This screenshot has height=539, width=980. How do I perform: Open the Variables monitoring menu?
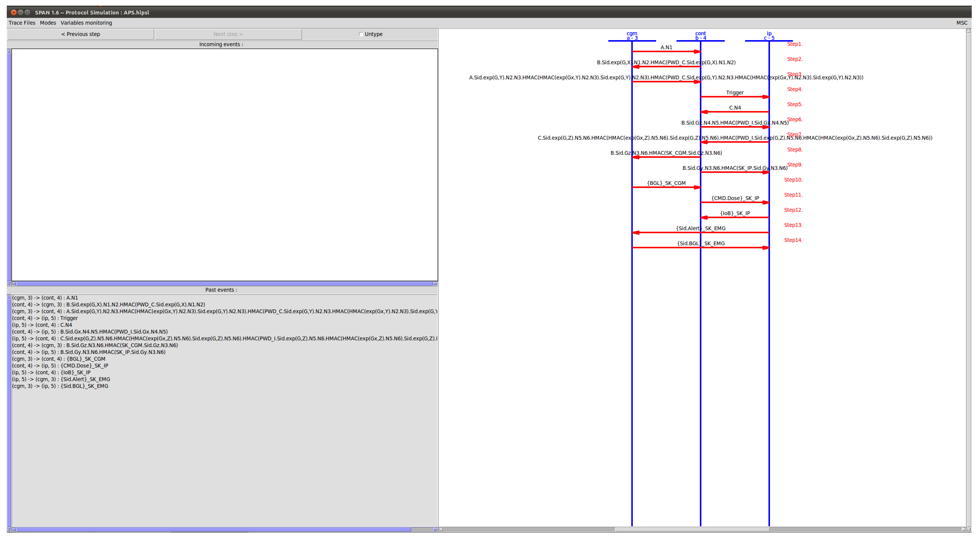coord(86,23)
